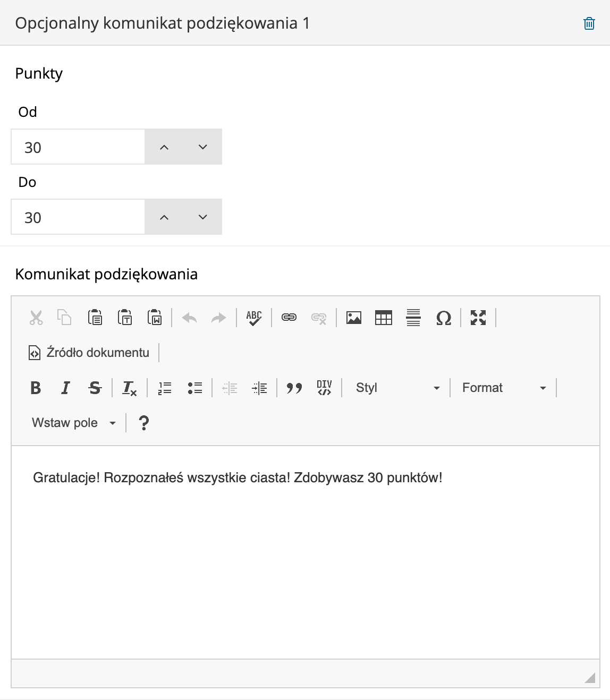This screenshot has height=700, width=610.
Task: Click the editor resize handle corner
Action: (590, 677)
